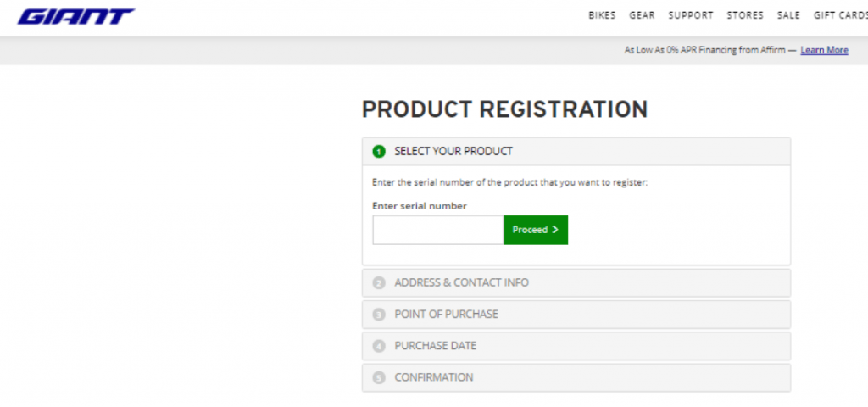
Task: Collapse the Select Your Product header
Action: point(576,151)
